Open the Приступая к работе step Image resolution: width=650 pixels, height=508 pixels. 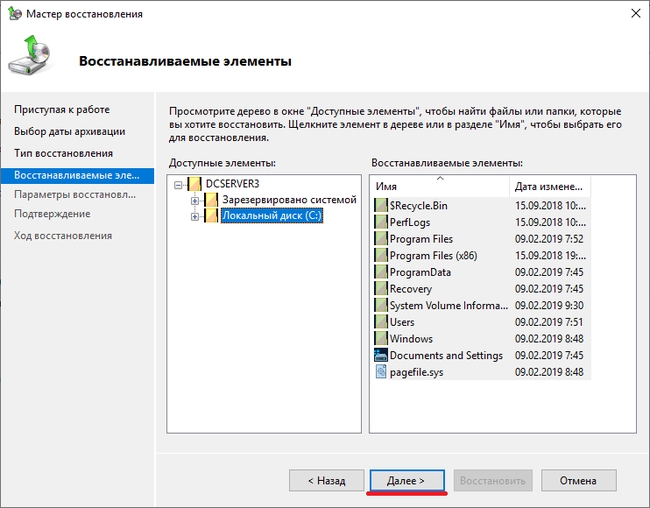pyautogui.click(x=62, y=109)
